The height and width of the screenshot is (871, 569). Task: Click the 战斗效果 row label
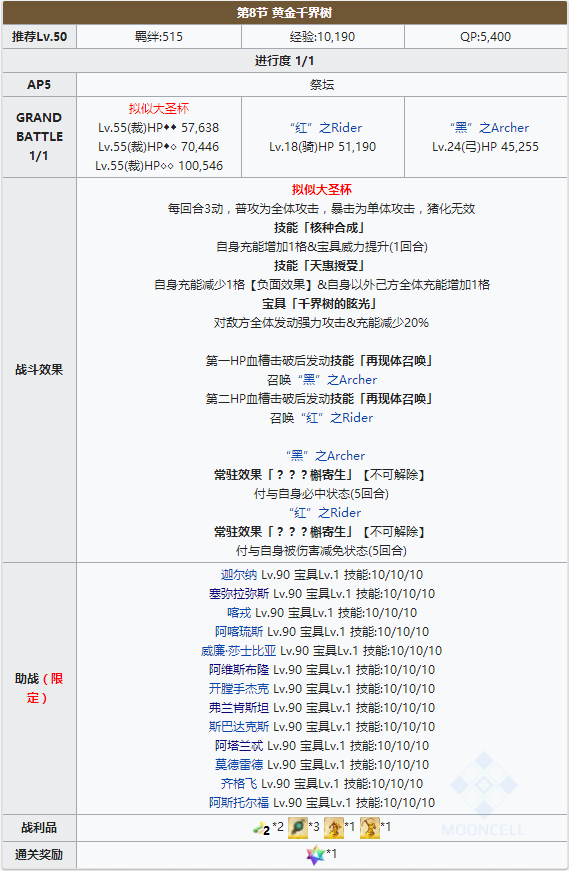(x=39, y=370)
